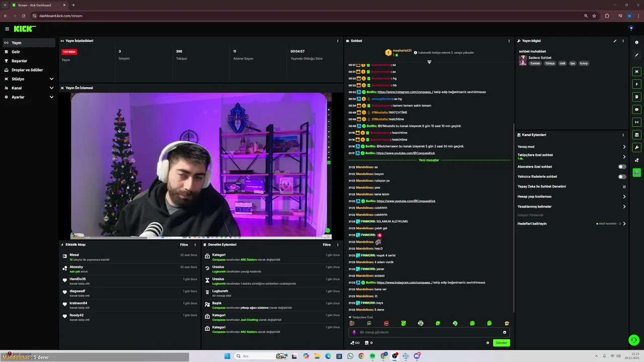Click the note page icon in the right sidebar
The width and height of the screenshot is (644, 362).
coord(636,97)
